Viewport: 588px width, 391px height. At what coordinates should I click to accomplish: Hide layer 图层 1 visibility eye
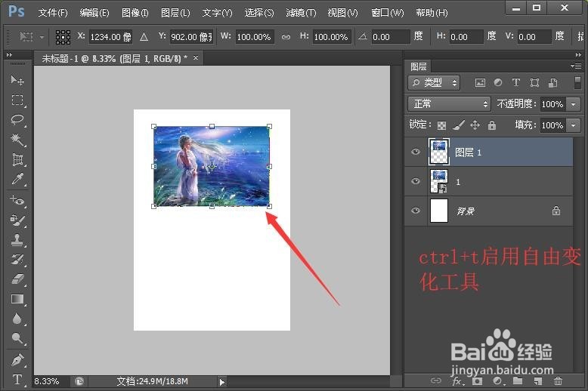(x=416, y=152)
